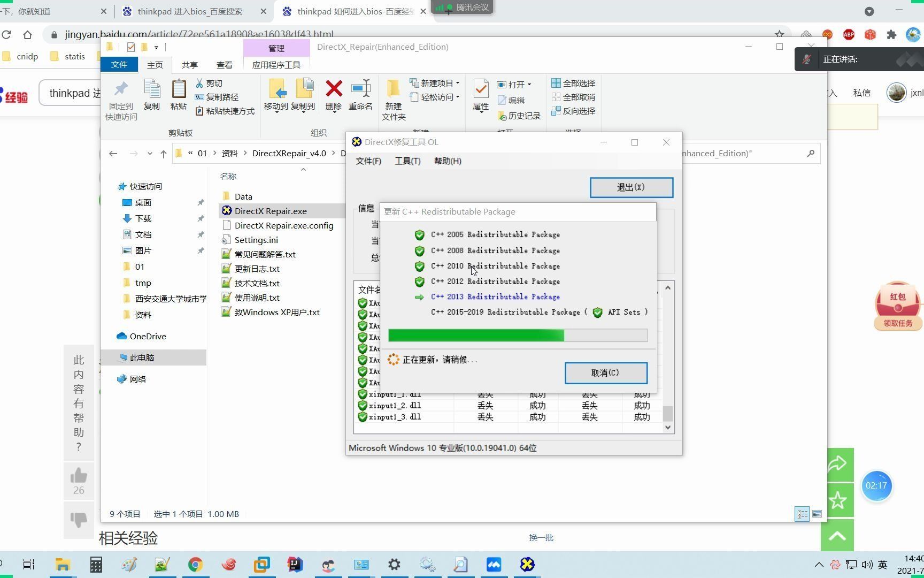Switch to the thinkpad 进入bios 百度搜索 tab
This screenshot has height=578, width=924.
click(x=190, y=11)
